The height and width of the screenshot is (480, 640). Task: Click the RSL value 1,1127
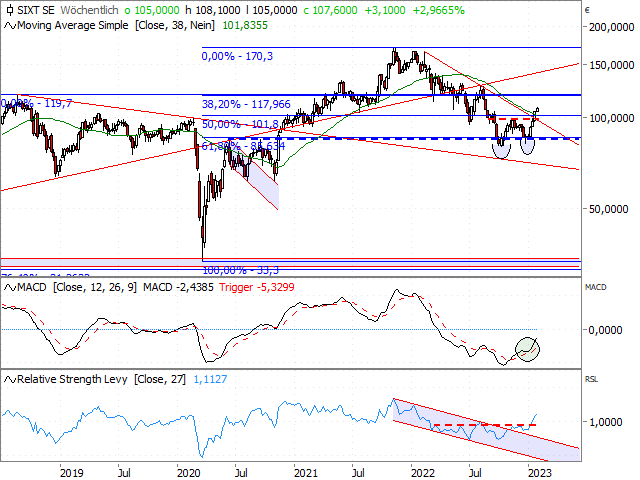pyautogui.click(x=210, y=379)
